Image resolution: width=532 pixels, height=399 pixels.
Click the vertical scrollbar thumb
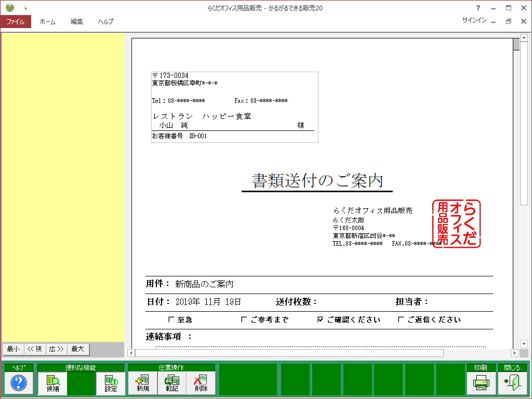pyautogui.click(x=524, y=123)
